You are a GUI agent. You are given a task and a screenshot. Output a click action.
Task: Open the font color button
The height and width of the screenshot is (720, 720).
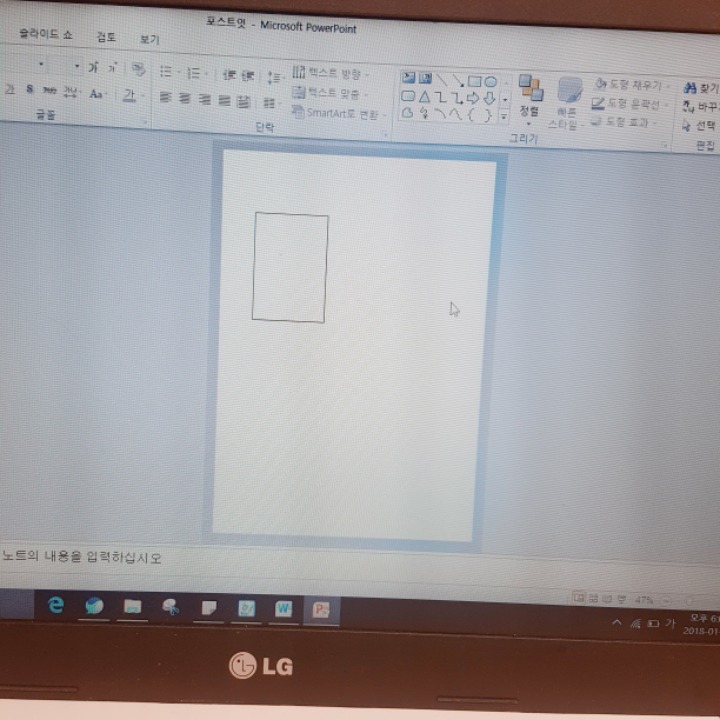132,96
